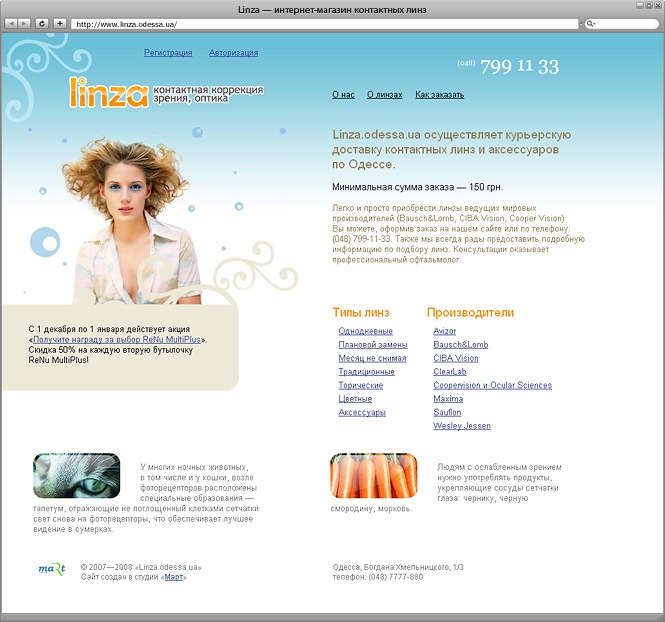Screen dimensions: 665x622
Task: Open the Аксессуары category
Action: coord(362,413)
